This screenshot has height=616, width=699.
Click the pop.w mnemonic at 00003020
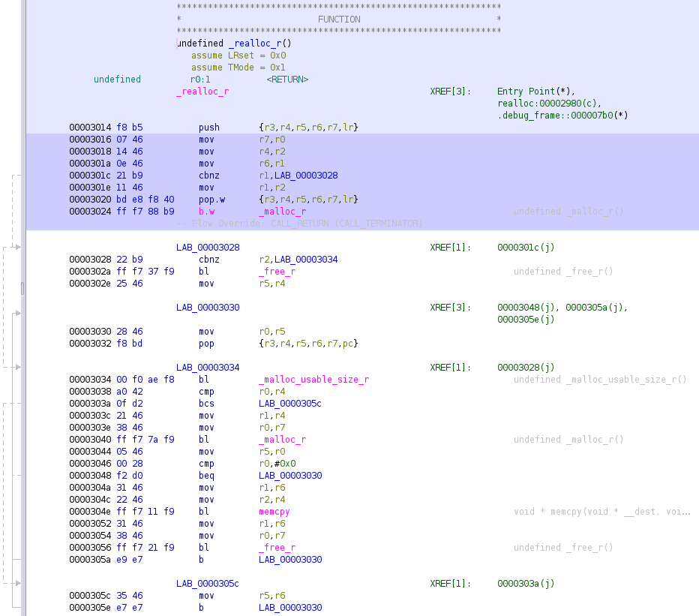[212, 200]
